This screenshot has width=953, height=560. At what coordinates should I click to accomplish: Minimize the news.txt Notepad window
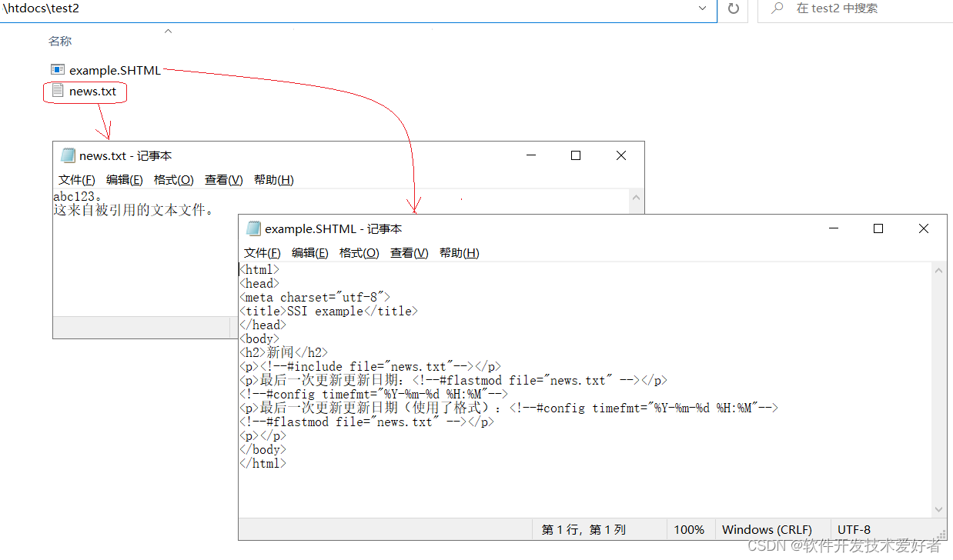pos(530,155)
